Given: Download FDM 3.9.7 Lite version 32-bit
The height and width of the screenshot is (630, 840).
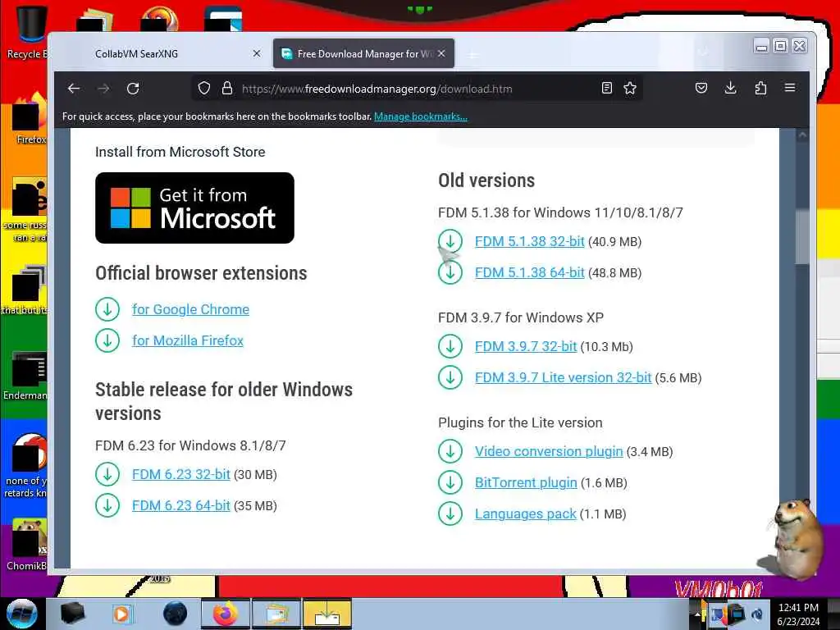Looking at the screenshot, I should coord(563,377).
